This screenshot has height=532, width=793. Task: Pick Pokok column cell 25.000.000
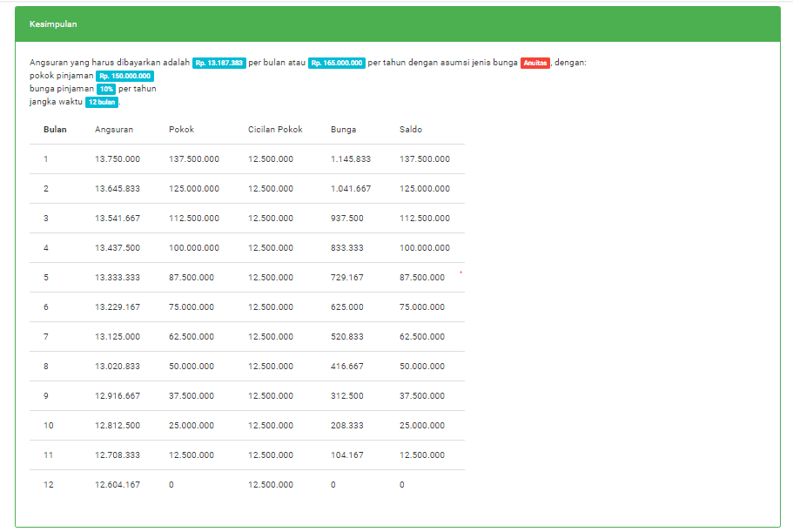192,425
